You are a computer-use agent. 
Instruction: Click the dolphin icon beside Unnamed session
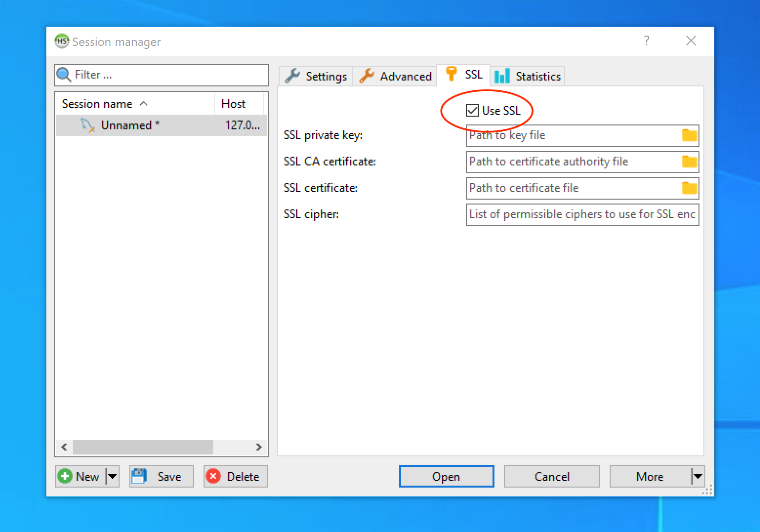[x=87, y=125]
